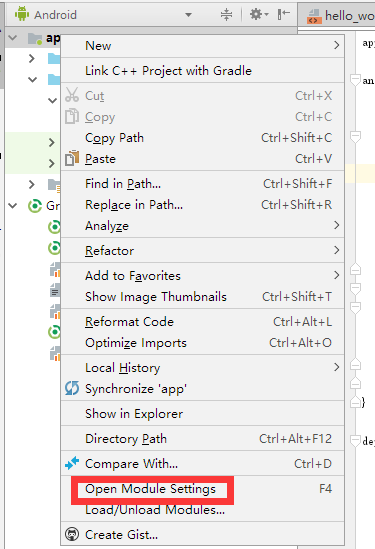Click the arrow beside Refactor
Screen dimensions: 375x549
(336, 250)
